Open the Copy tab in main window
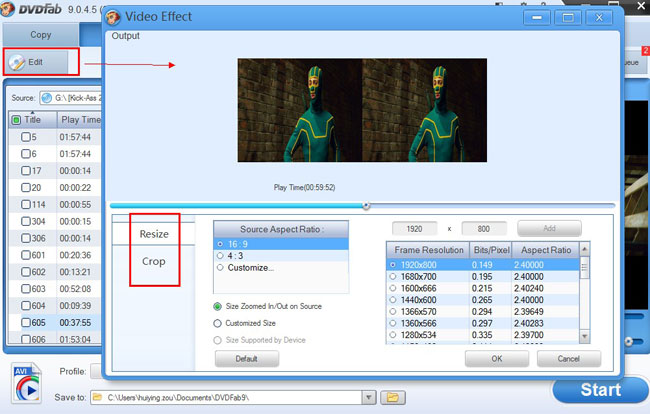This screenshot has width=650, height=414. [x=41, y=35]
